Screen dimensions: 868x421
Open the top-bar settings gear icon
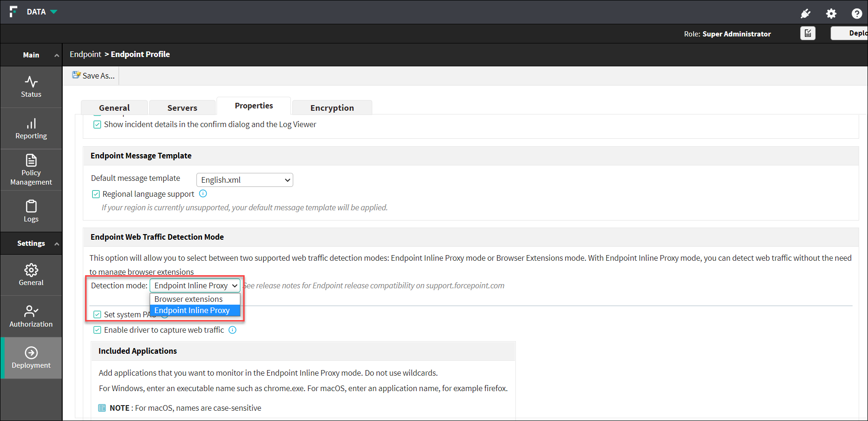tap(831, 14)
